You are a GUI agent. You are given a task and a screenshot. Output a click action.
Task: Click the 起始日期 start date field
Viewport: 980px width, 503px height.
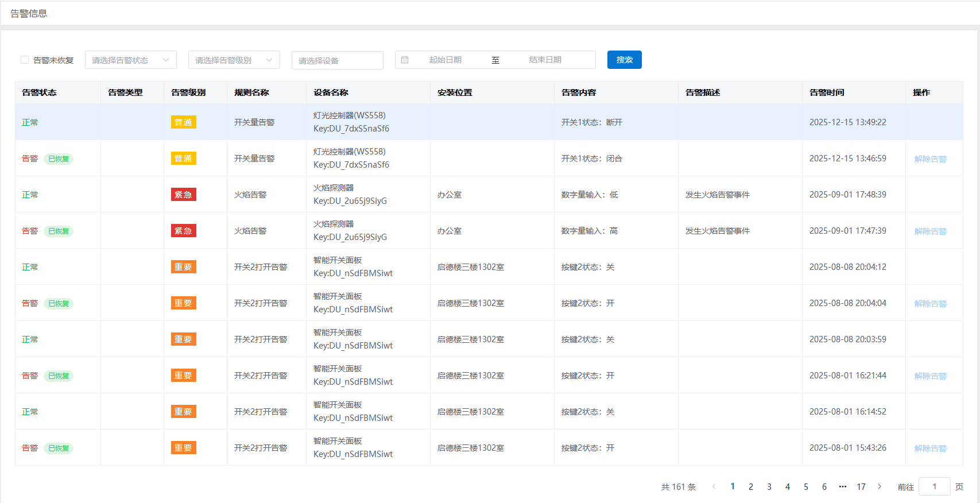pyautogui.click(x=446, y=60)
